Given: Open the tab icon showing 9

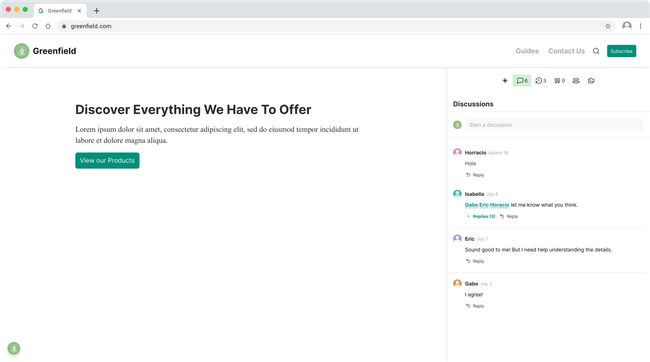Looking at the screenshot, I should pos(559,81).
